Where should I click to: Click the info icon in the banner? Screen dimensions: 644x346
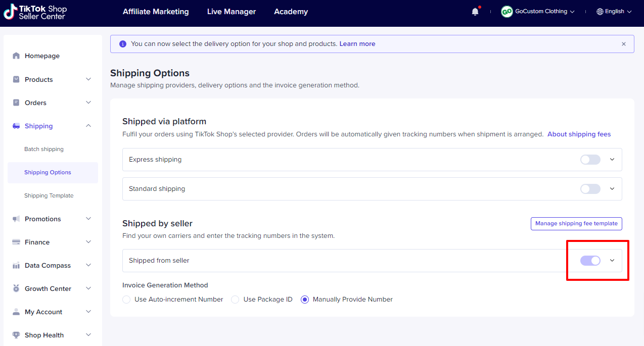(123, 44)
